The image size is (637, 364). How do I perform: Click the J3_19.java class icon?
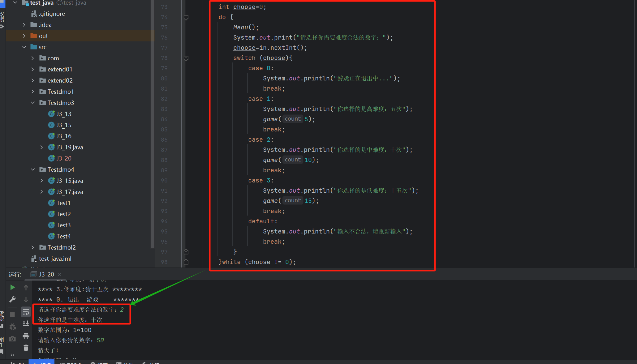51,147
